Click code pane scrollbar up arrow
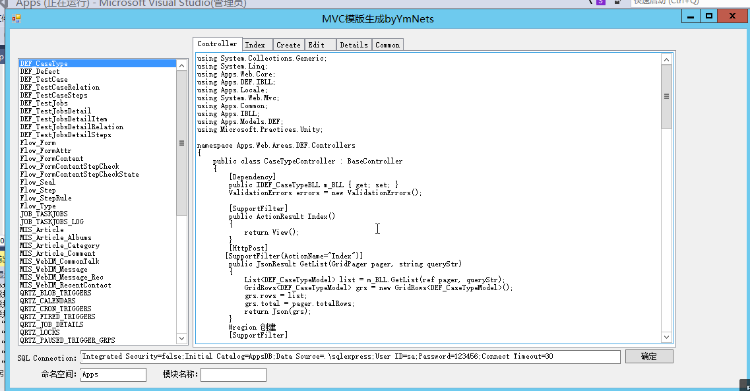Viewport: 750px width, 391px height. [666, 59]
